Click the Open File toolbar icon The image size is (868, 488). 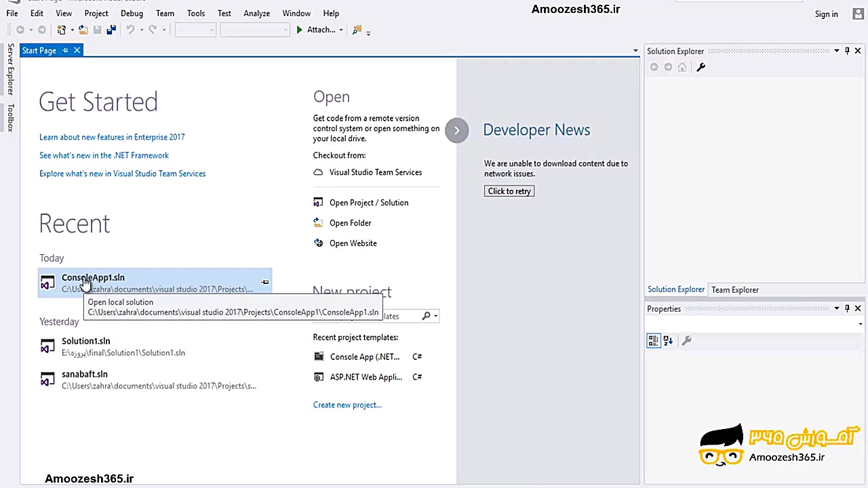(83, 30)
